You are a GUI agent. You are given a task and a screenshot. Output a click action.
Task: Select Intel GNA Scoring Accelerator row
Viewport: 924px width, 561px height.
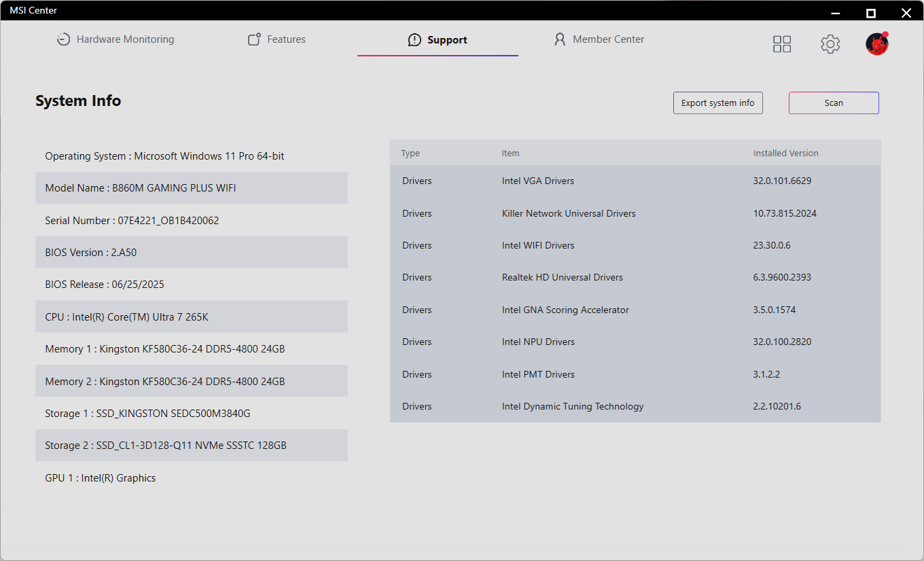pos(635,310)
